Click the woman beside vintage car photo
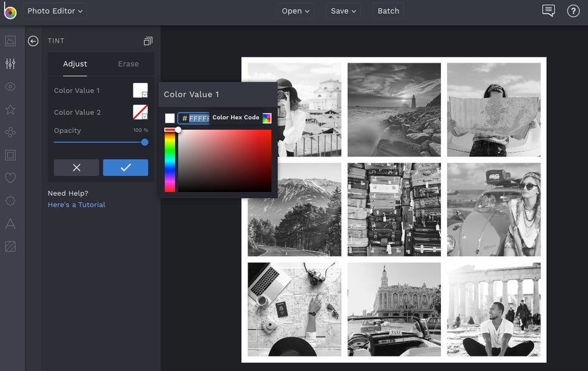Image resolution: width=588 pixels, height=371 pixels. click(494, 210)
